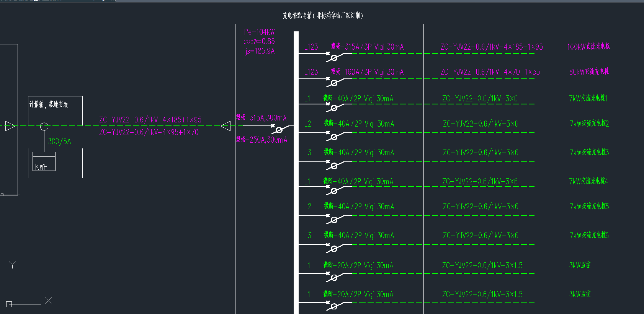Screen dimensions: 644x314
Task: Select the 160kW DC charger circuit breaker symbol
Action: [x=333, y=57]
